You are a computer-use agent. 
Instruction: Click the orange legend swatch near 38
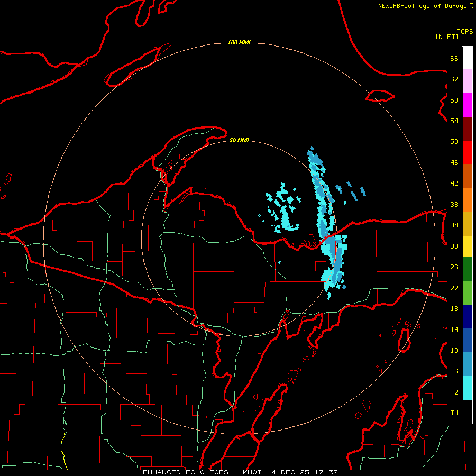coord(467,200)
